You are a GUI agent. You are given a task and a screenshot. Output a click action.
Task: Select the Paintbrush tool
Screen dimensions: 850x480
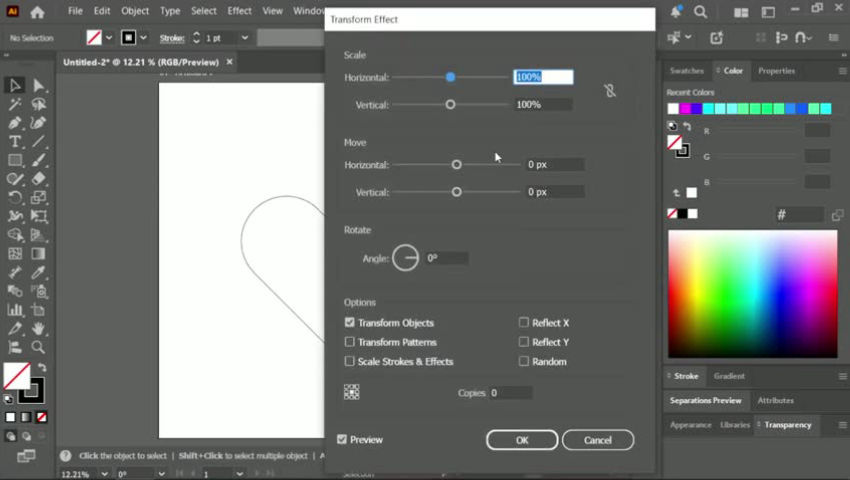38,160
